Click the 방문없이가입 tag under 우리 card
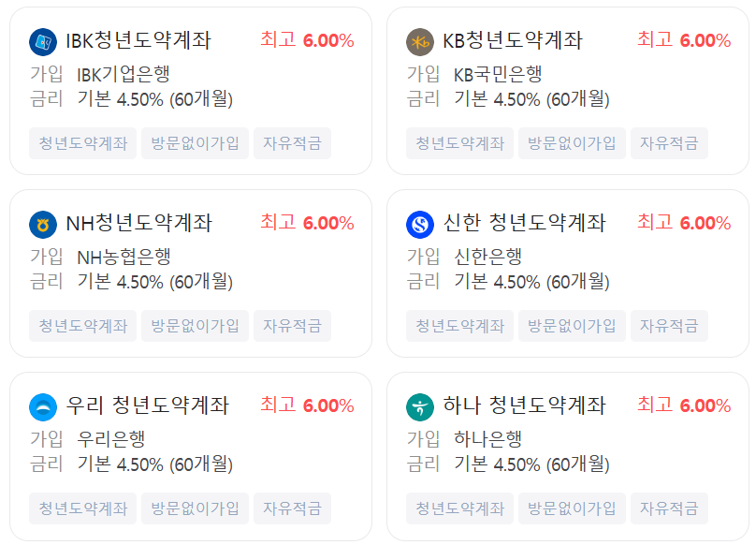 (x=196, y=508)
